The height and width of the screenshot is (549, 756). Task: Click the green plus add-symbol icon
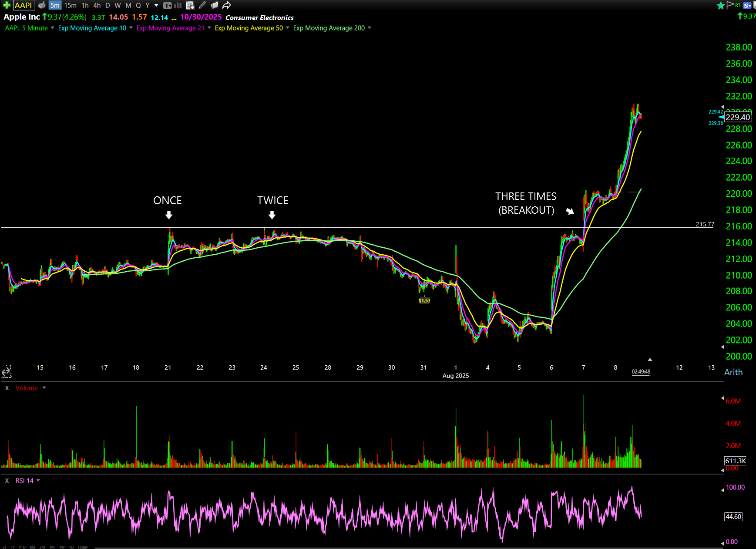pyautogui.click(x=7, y=5)
